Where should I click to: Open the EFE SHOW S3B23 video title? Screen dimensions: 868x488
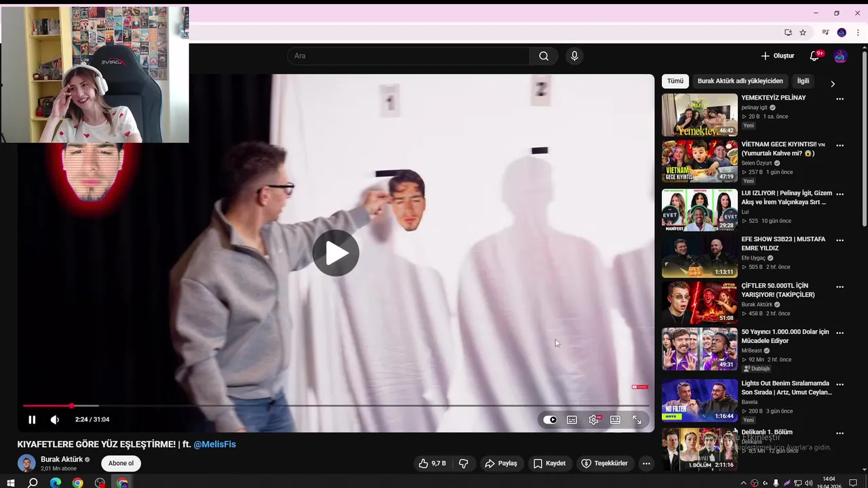783,244
